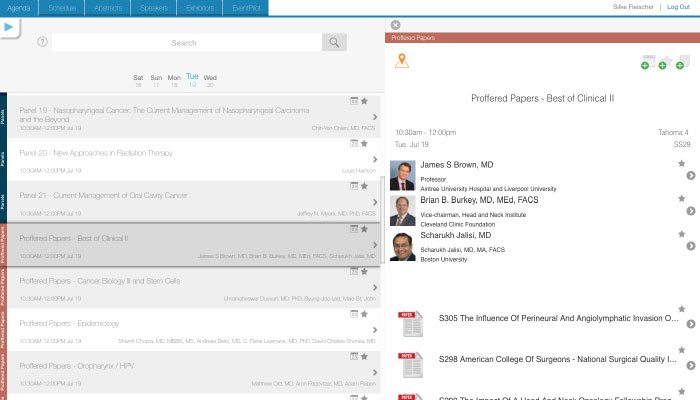
Task: Show session location with the map pin
Action: [402, 61]
